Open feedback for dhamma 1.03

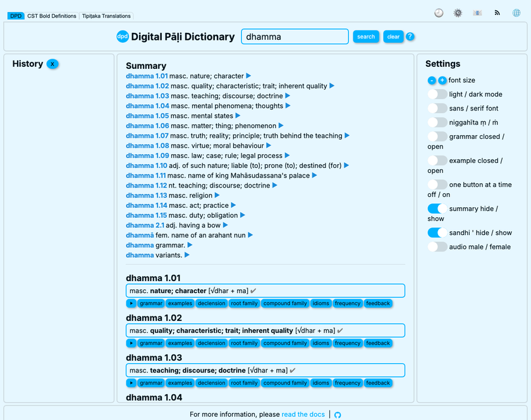(378, 383)
